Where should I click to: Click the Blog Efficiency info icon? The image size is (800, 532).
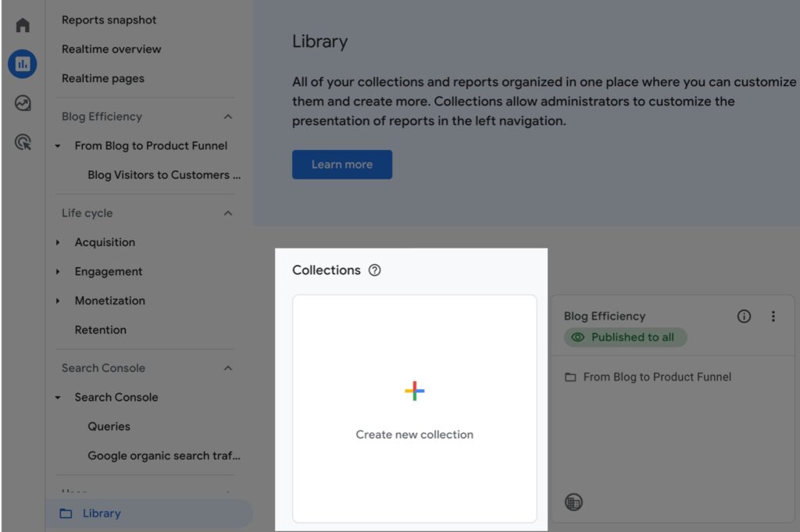744,316
